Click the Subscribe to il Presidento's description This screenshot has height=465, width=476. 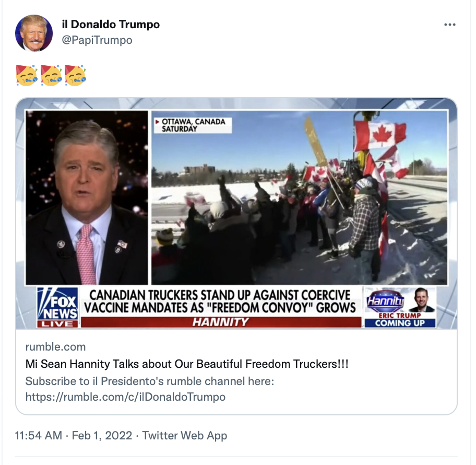(x=150, y=381)
